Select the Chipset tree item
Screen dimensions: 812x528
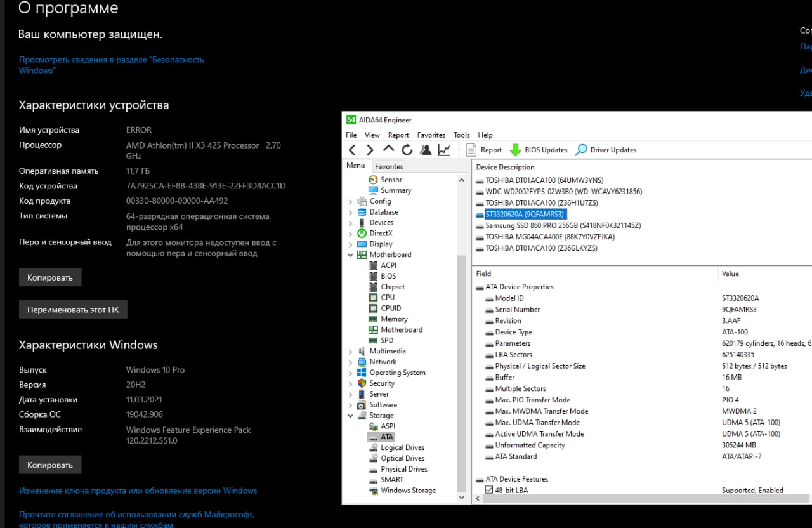click(x=387, y=287)
